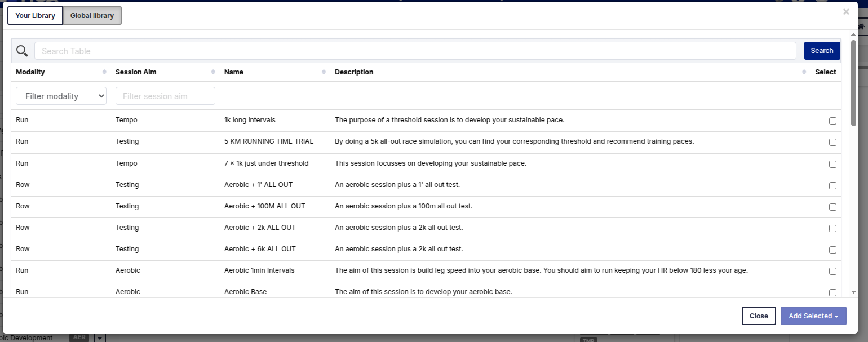
Task: Open the Add Selected dropdown button
Action: point(813,316)
